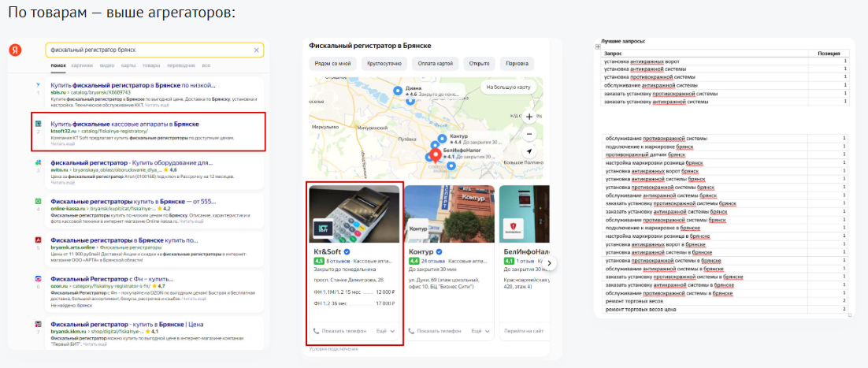
Task: Open the 'видео' search tab
Action: 107,65
